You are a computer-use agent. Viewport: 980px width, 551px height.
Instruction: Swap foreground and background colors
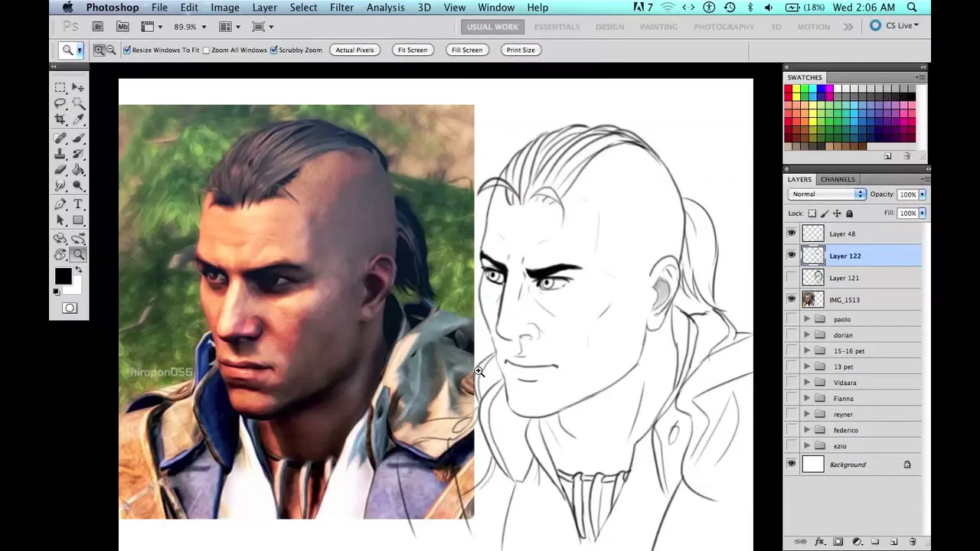[77, 270]
